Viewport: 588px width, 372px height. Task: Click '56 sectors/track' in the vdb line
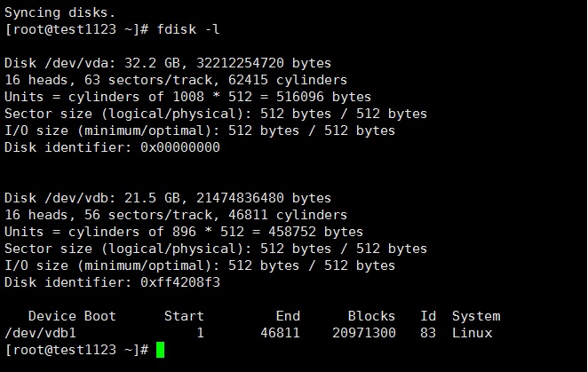click(148, 215)
